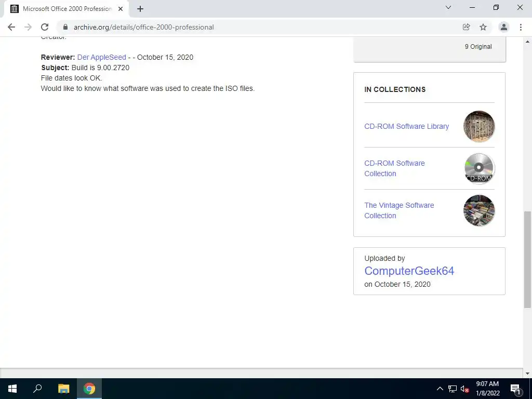Open the CD-ROM Software Collection link
The height and width of the screenshot is (399, 532).
395,168
